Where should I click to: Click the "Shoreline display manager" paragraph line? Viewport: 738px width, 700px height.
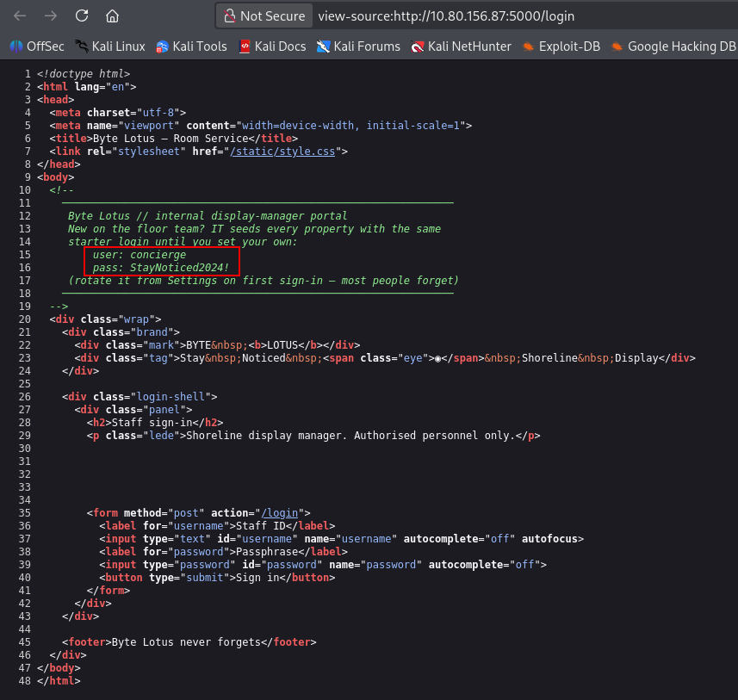[313, 436]
